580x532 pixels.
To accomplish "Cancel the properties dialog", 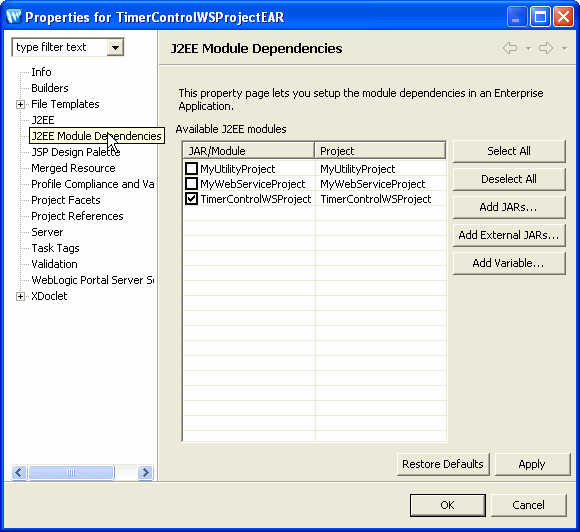I will 529,505.
